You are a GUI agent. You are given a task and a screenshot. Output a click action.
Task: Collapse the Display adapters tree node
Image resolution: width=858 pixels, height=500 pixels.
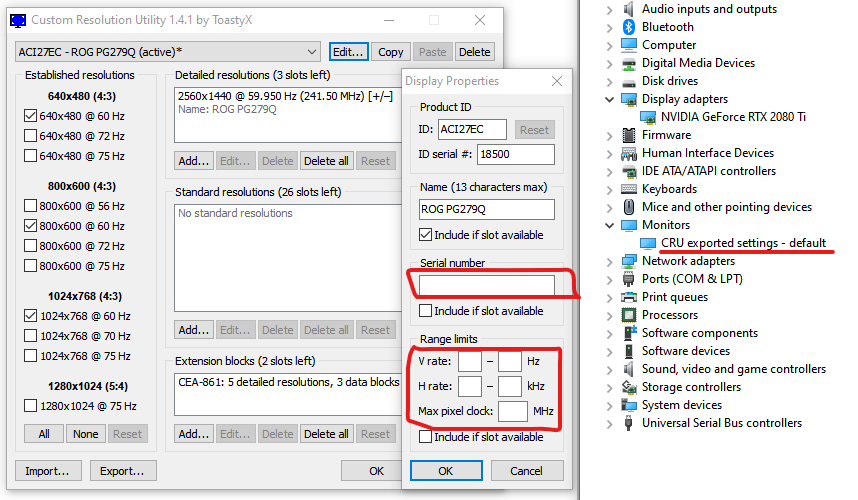point(610,99)
